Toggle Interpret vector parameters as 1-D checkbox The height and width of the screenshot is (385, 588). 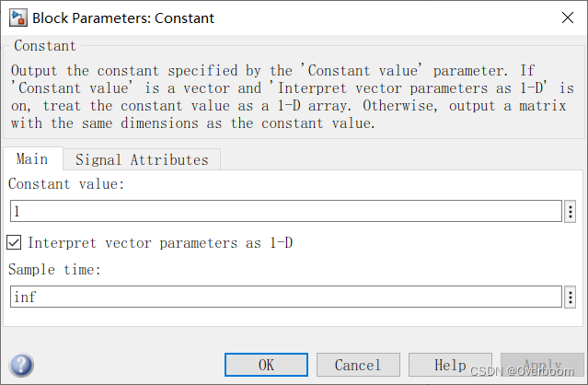tap(14, 242)
